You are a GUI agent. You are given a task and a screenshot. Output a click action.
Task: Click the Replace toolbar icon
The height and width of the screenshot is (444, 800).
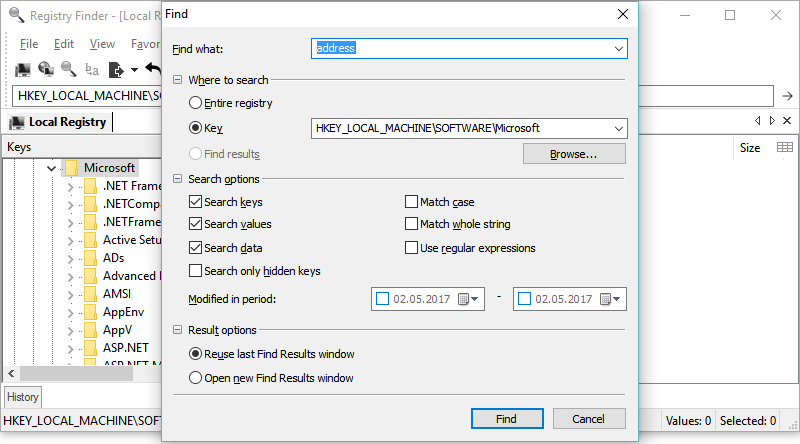point(92,69)
